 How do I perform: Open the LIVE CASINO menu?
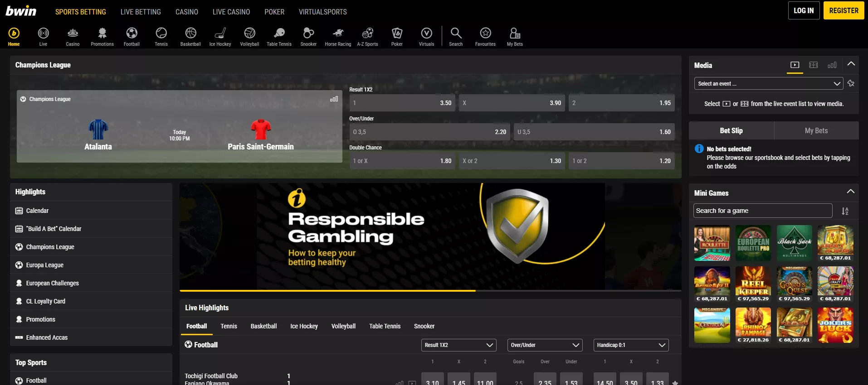[x=231, y=12]
